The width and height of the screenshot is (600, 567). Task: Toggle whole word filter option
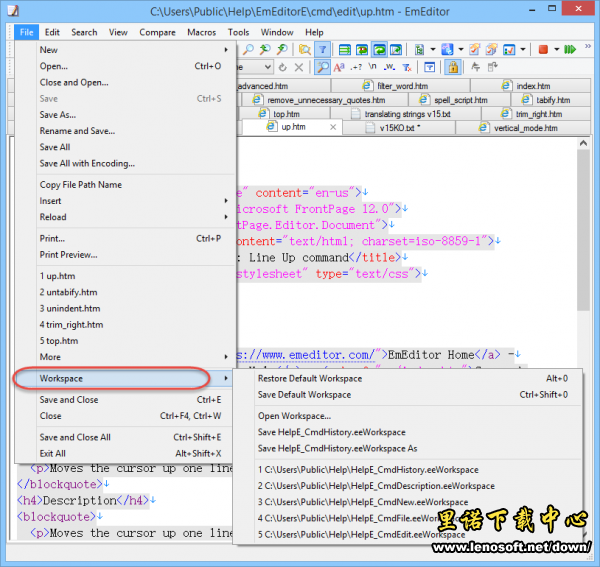coord(390,67)
